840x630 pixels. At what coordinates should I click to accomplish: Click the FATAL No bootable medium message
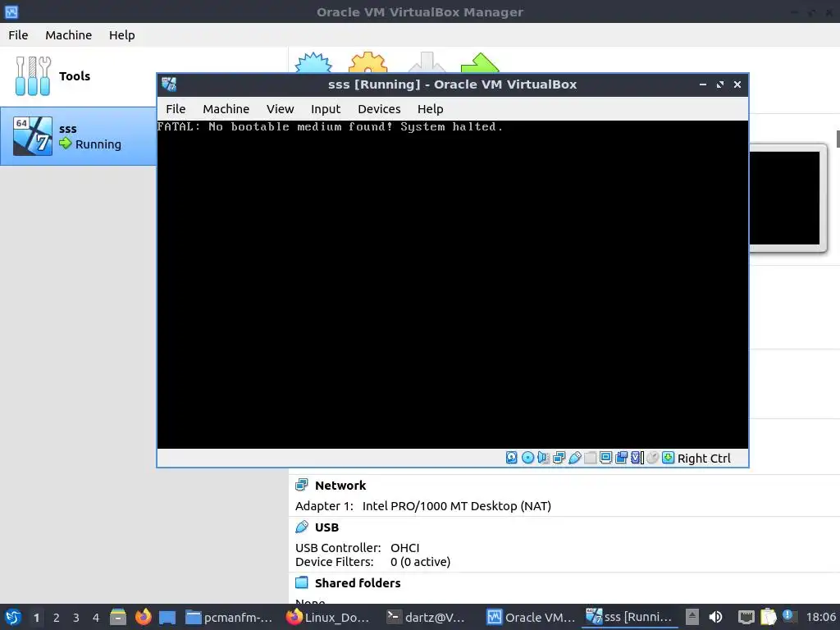(330, 127)
